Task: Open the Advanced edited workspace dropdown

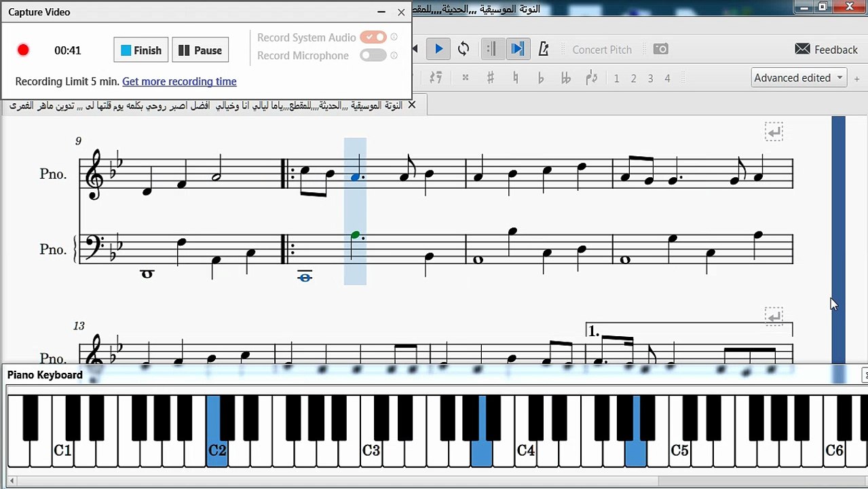Action: point(799,77)
